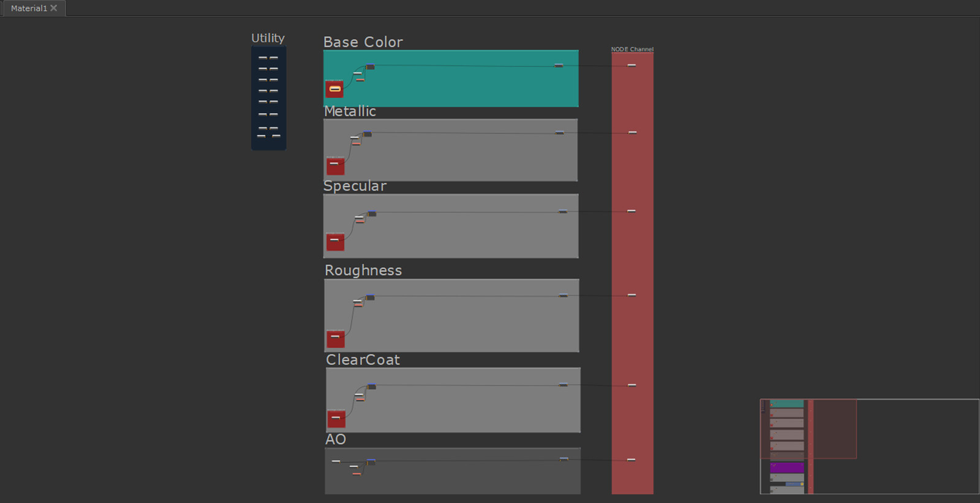Select the leftmost white node in AO group

pyautogui.click(x=336, y=461)
